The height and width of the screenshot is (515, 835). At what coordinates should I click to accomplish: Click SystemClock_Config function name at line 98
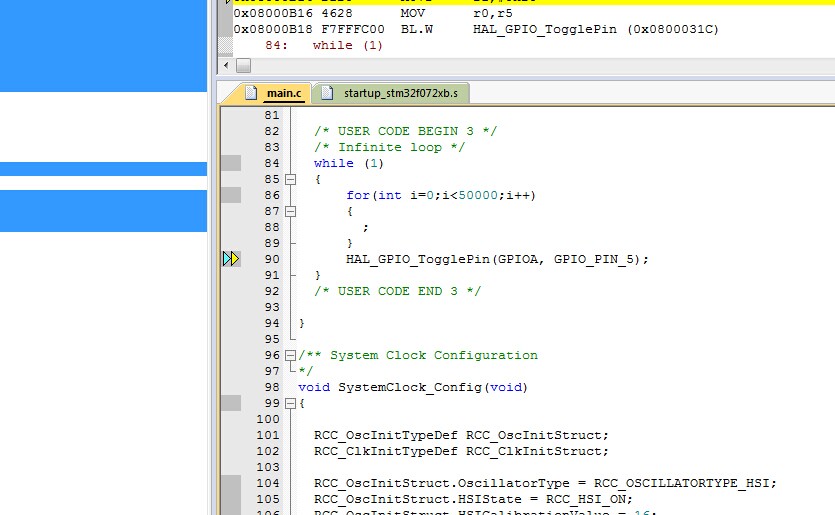tap(409, 387)
